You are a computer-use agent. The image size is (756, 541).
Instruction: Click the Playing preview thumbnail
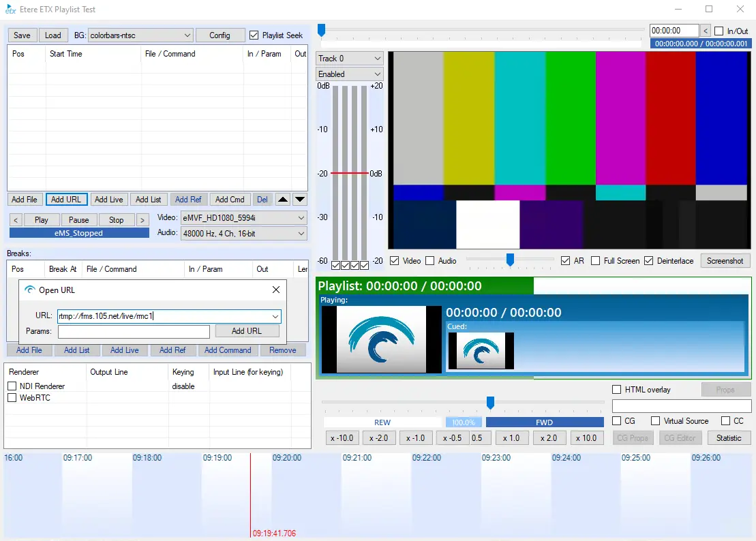click(374, 339)
